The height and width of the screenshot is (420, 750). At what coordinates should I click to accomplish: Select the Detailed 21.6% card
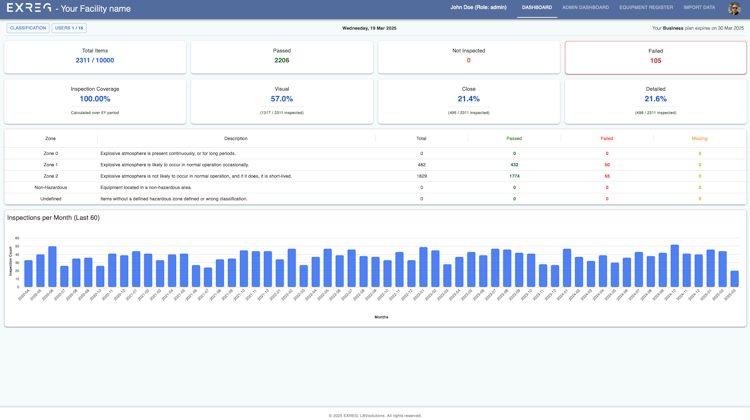[x=655, y=101]
